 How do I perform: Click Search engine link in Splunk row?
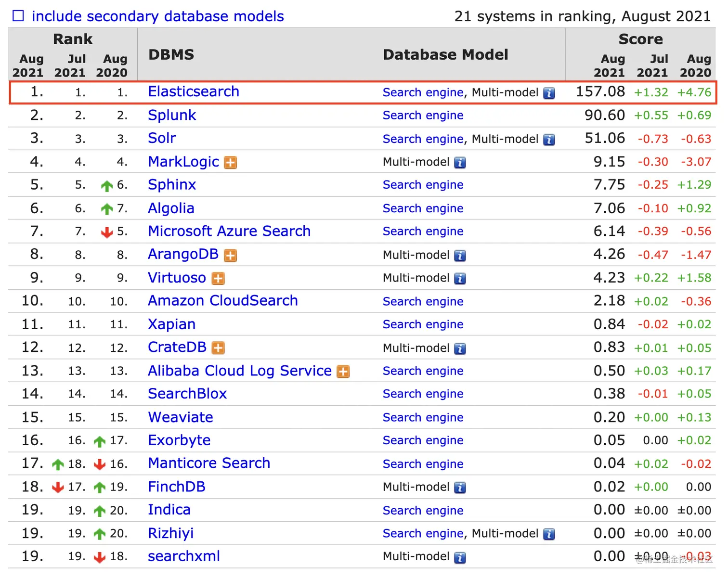pos(423,116)
